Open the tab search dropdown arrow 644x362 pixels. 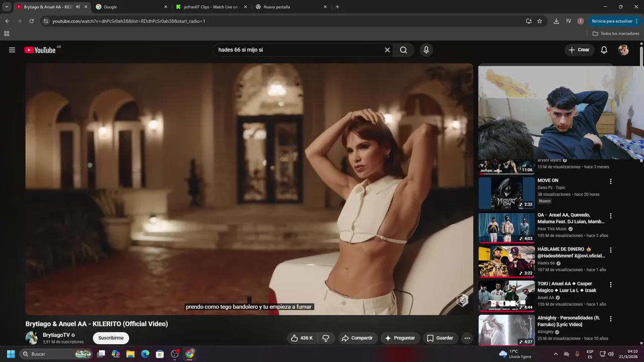pos(7,7)
